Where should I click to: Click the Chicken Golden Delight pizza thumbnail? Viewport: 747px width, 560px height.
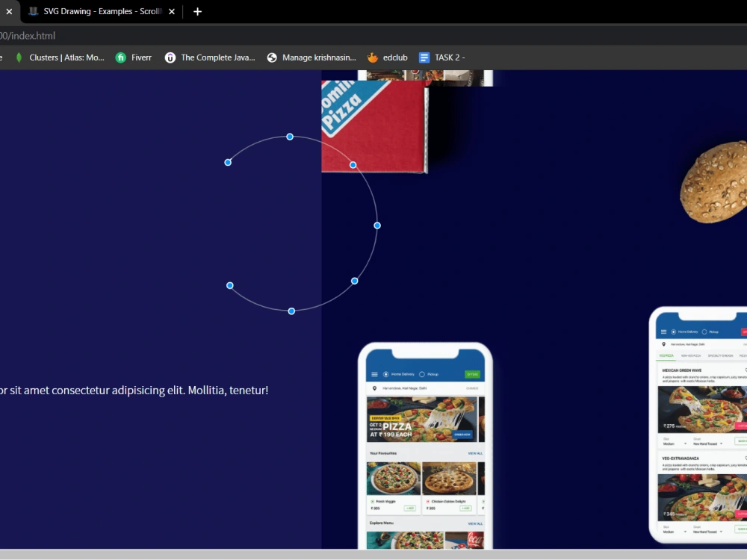(x=449, y=479)
